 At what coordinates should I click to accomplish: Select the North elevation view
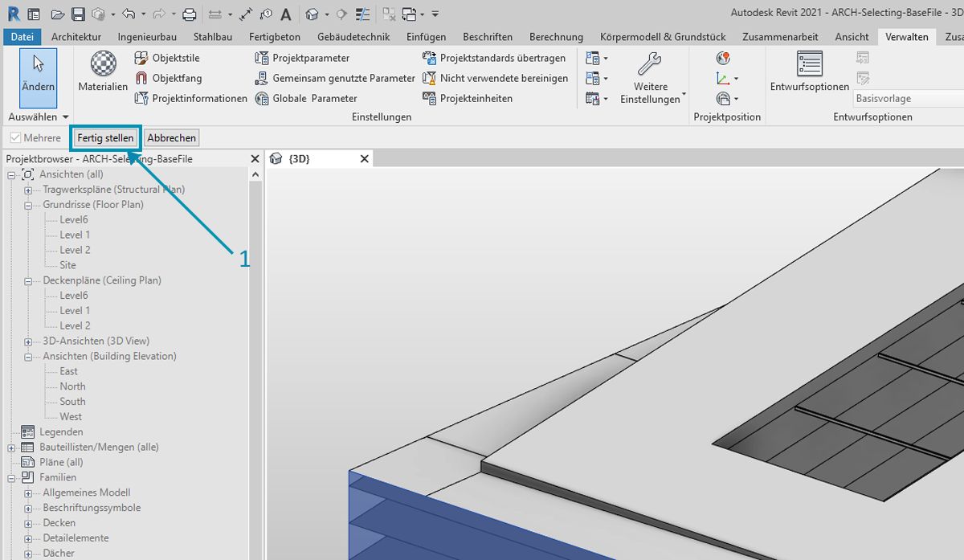(72, 386)
